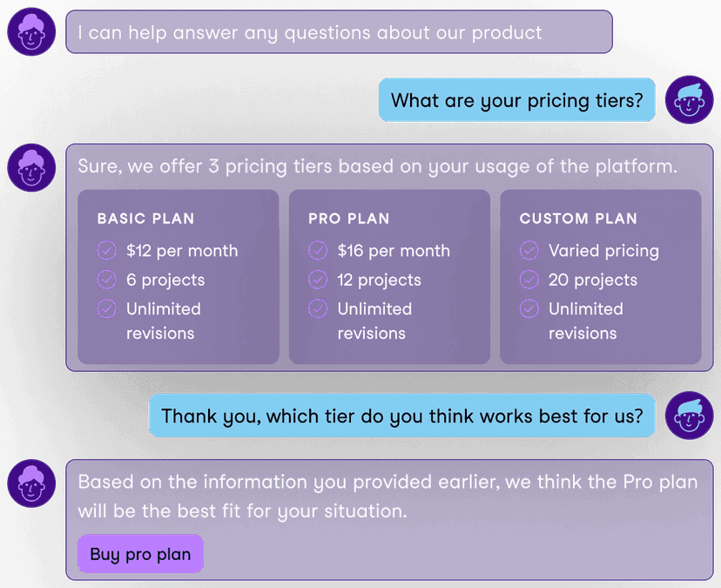Click the assistant avatar beside the pricing tiers reply
This screenshot has height=588, width=721.
tap(30, 167)
